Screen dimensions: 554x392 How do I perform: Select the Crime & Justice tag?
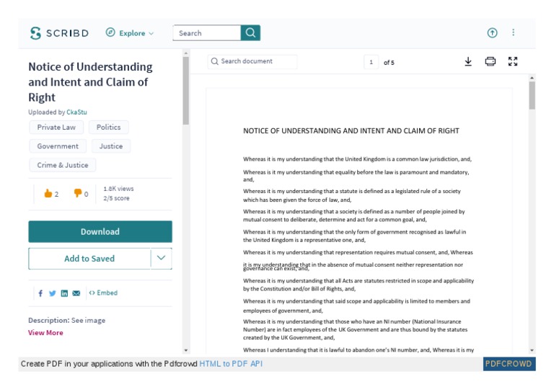point(63,165)
